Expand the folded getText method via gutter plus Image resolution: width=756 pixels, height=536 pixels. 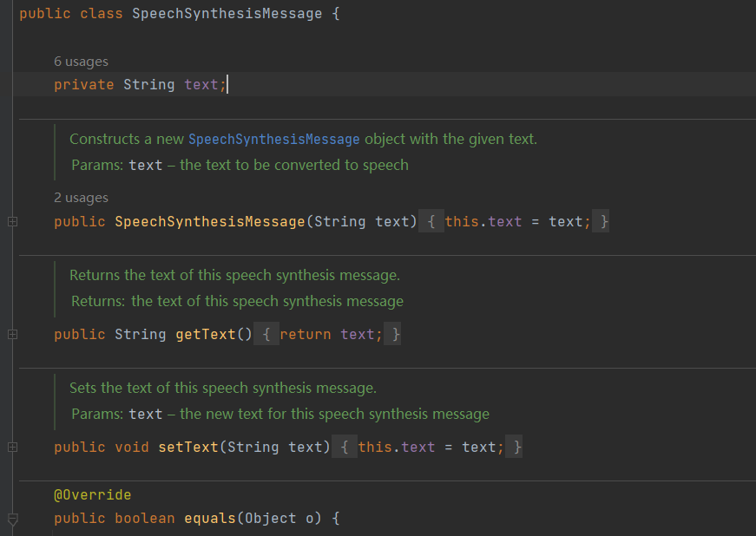(13, 334)
